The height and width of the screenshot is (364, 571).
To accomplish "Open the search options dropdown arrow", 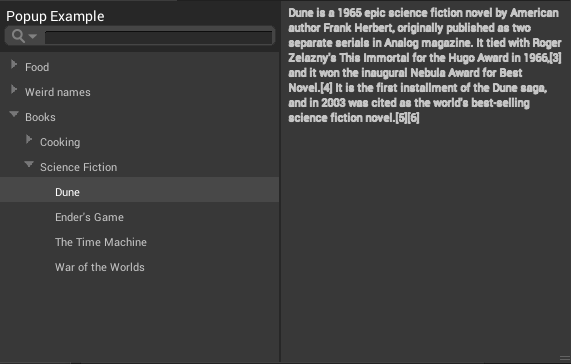I will click(32, 36).
